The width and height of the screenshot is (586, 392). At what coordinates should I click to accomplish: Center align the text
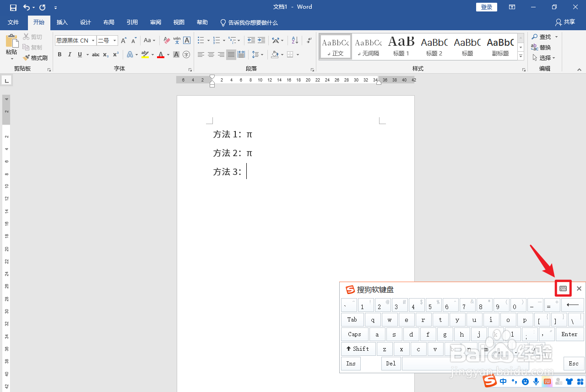coord(211,54)
